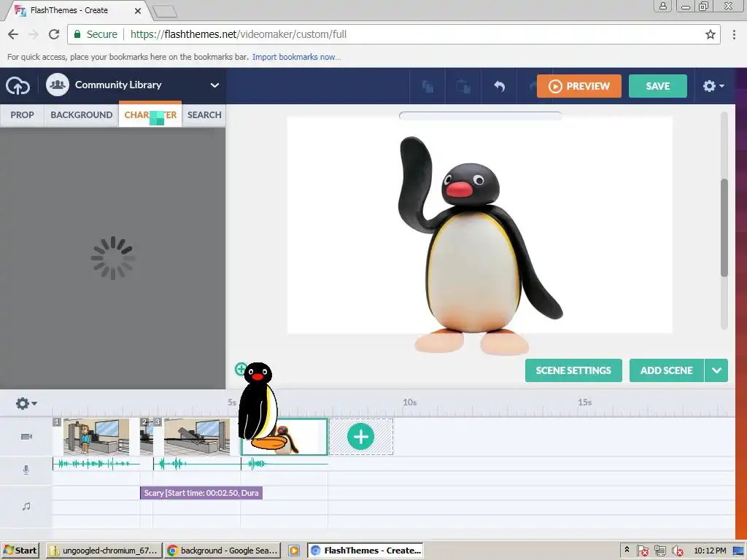The height and width of the screenshot is (560, 747).
Task: Click the browser address bar
Action: pyautogui.click(x=393, y=34)
